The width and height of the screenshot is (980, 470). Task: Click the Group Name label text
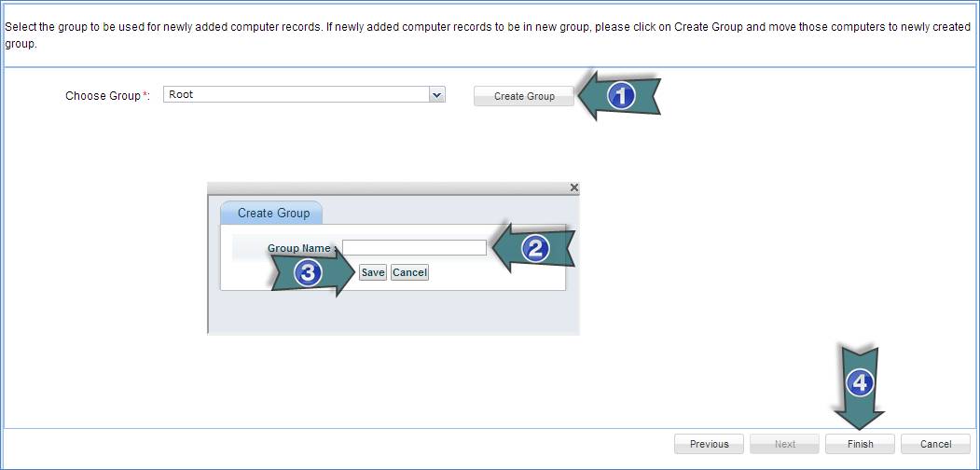pos(298,248)
